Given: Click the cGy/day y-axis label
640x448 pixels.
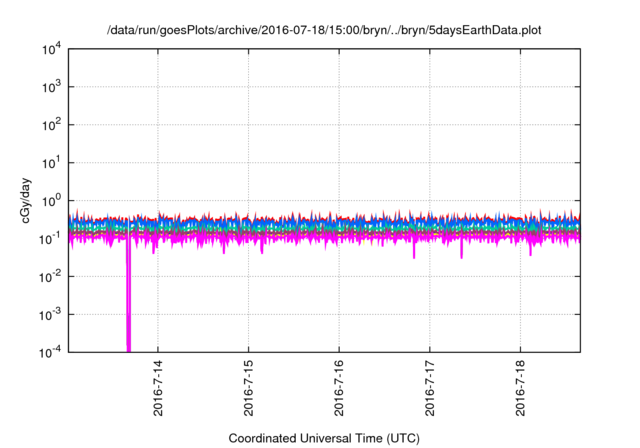Looking at the screenshot, I should 26,200.
